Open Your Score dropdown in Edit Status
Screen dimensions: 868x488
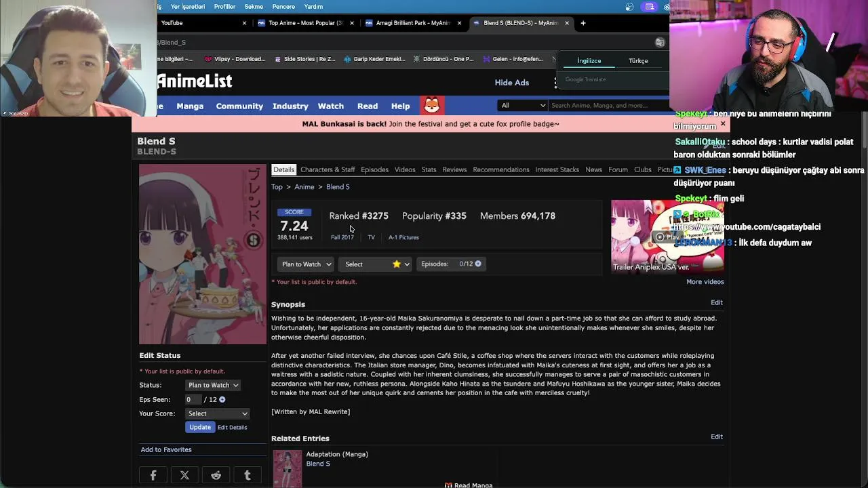218,413
